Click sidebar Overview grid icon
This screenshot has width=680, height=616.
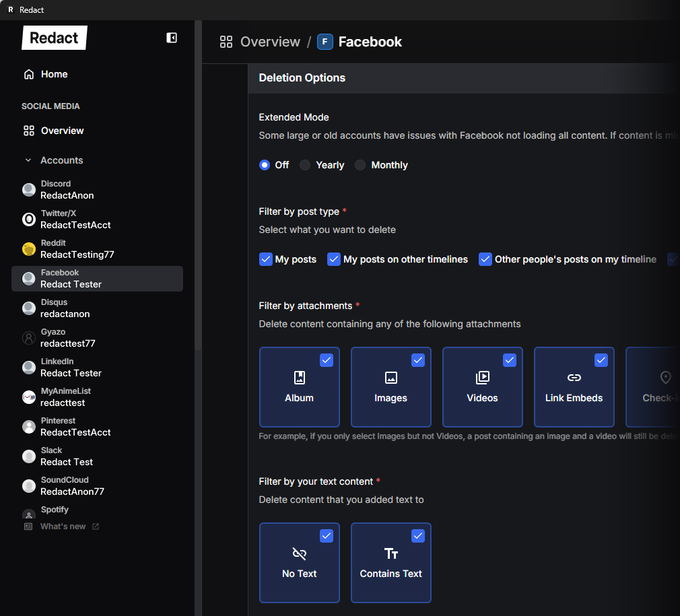coord(29,131)
